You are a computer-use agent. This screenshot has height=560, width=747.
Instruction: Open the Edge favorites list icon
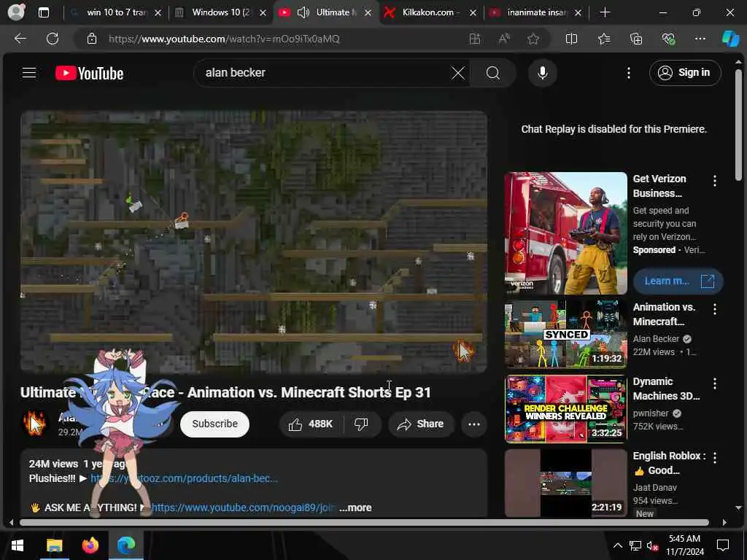tap(603, 39)
